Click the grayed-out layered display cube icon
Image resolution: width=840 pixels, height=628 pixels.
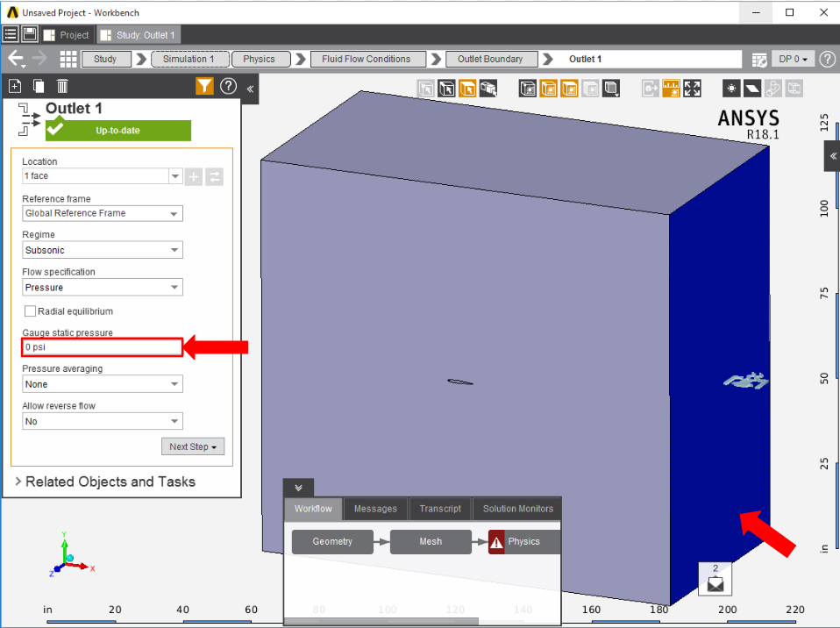pos(590,89)
